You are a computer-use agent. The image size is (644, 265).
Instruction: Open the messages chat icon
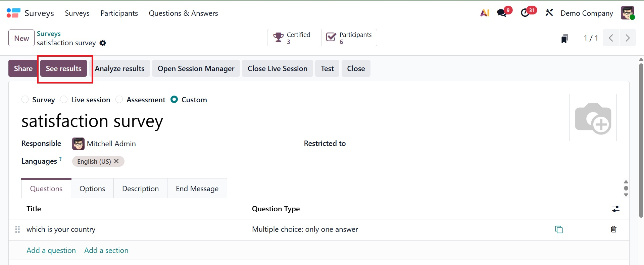pos(502,13)
